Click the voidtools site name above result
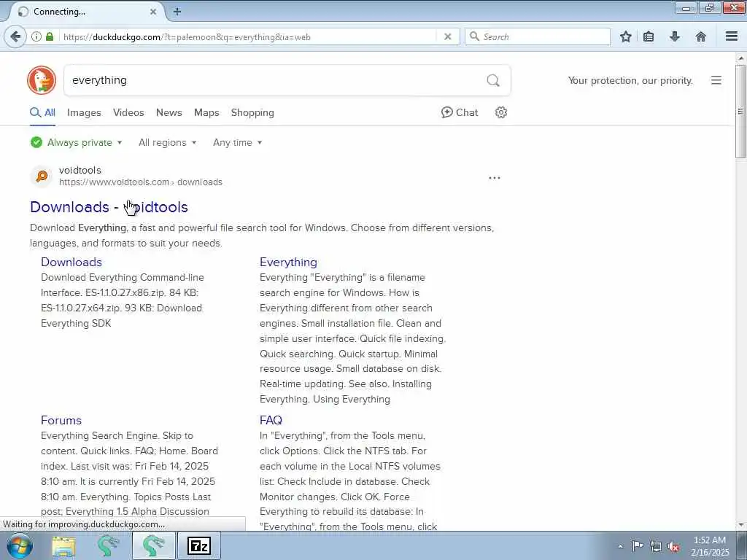This screenshot has height=560, width=747. click(x=80, y=170)
